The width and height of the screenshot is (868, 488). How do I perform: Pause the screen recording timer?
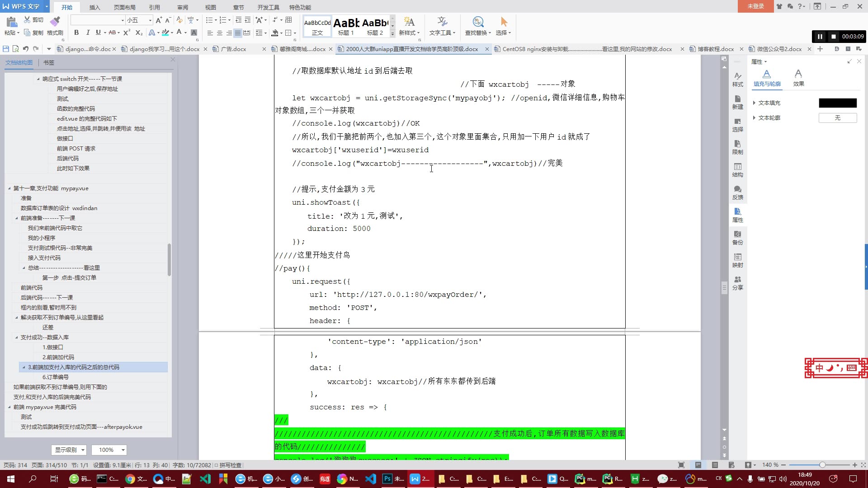(x=820, y=37)
